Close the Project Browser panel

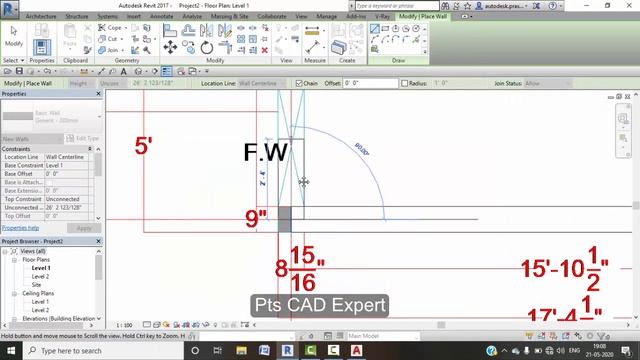pos(98,242)
